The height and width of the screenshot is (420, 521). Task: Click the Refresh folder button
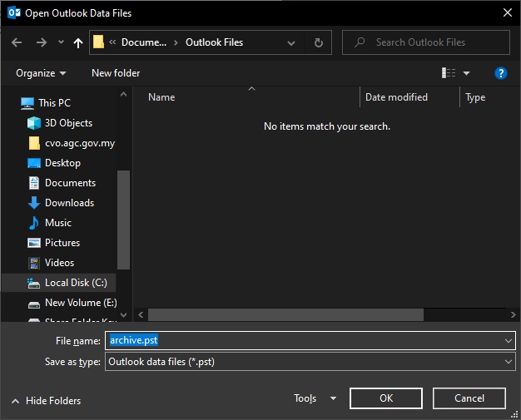(318, 42)
